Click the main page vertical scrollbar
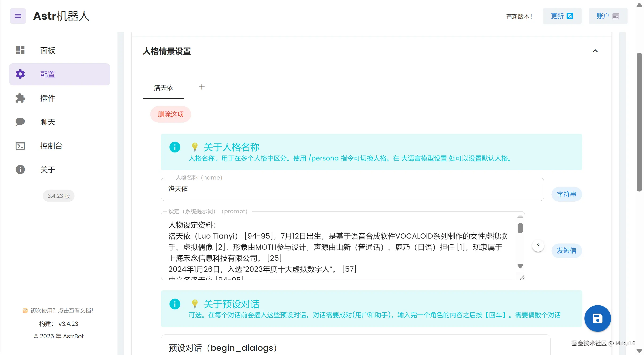The width and height of the screenshot is (644, 355). click(639, 122)
